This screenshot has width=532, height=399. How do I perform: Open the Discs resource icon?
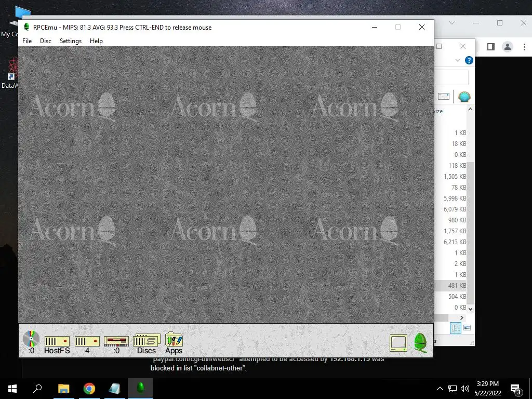tap(147, 344)
